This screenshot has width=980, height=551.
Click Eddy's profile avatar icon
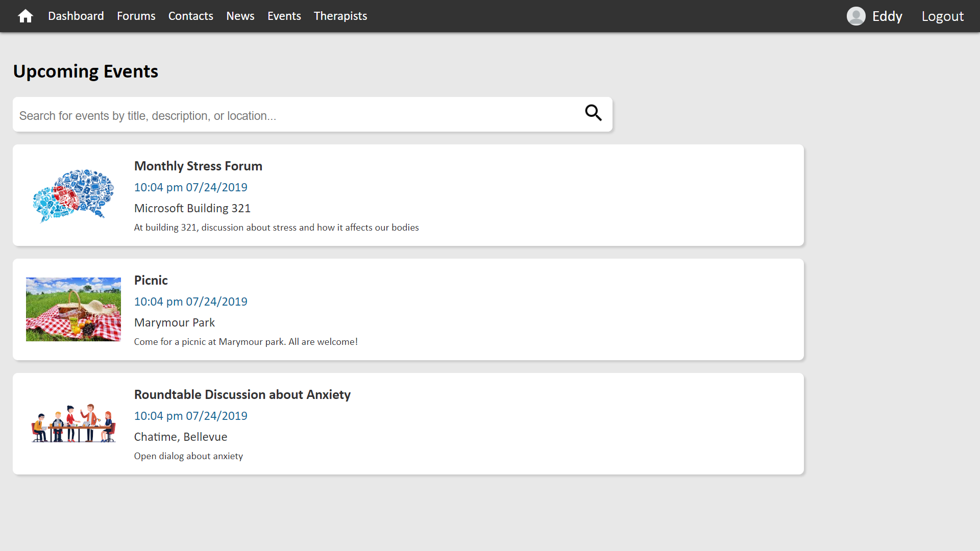(x=856, y=16)
